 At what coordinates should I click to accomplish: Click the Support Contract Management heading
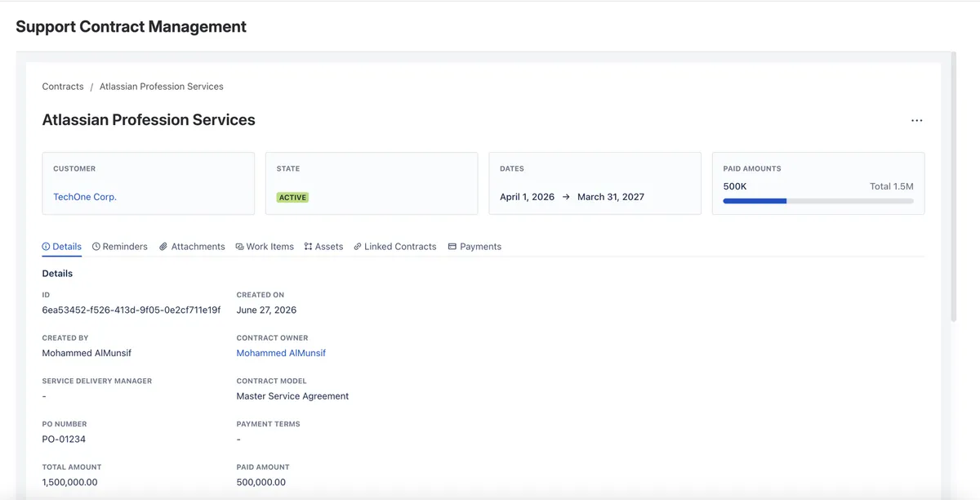coord(131,26)
